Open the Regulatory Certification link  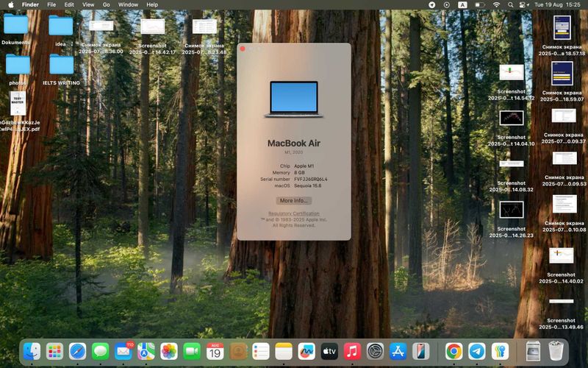[293, 213]
